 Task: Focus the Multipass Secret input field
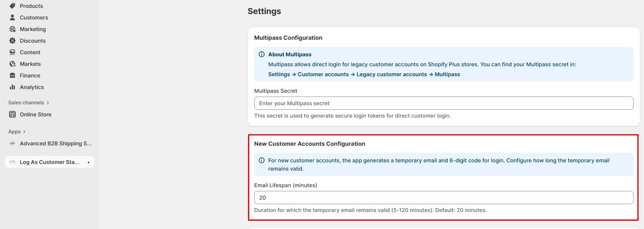(x=444, y=103)
